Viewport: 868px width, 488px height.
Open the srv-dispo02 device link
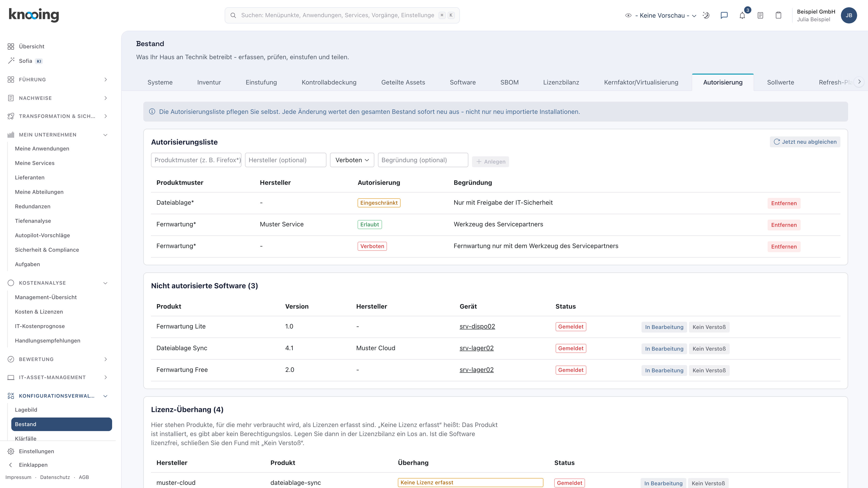tap(477, 326)
